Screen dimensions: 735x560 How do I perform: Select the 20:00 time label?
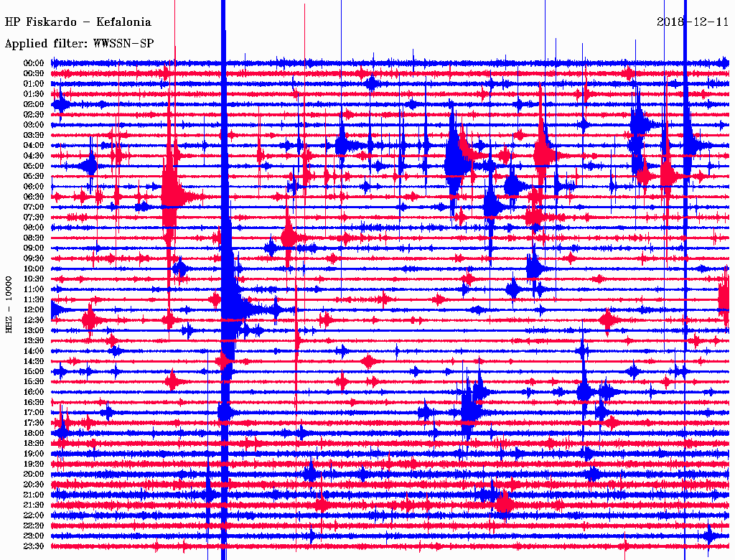click(x=34, y=474)
